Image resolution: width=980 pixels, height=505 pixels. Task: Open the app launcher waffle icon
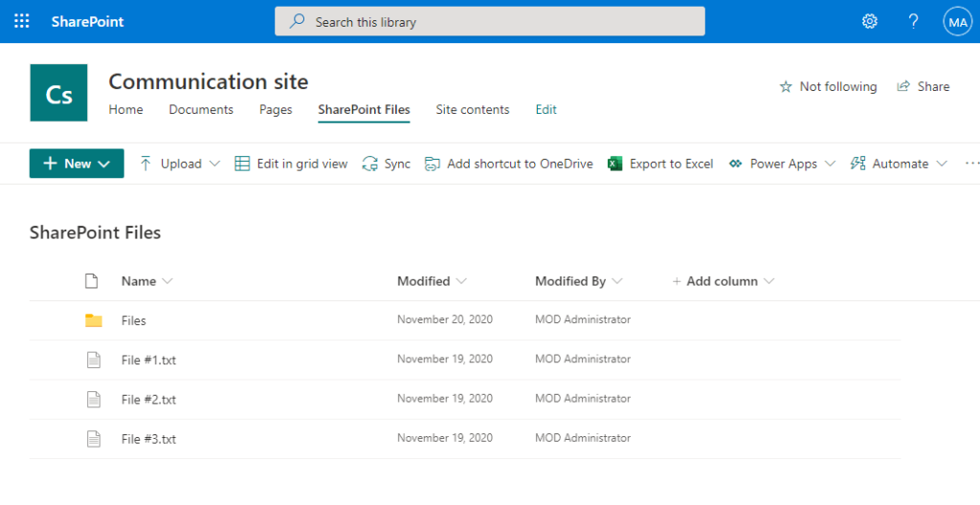(x=22, y=21)
